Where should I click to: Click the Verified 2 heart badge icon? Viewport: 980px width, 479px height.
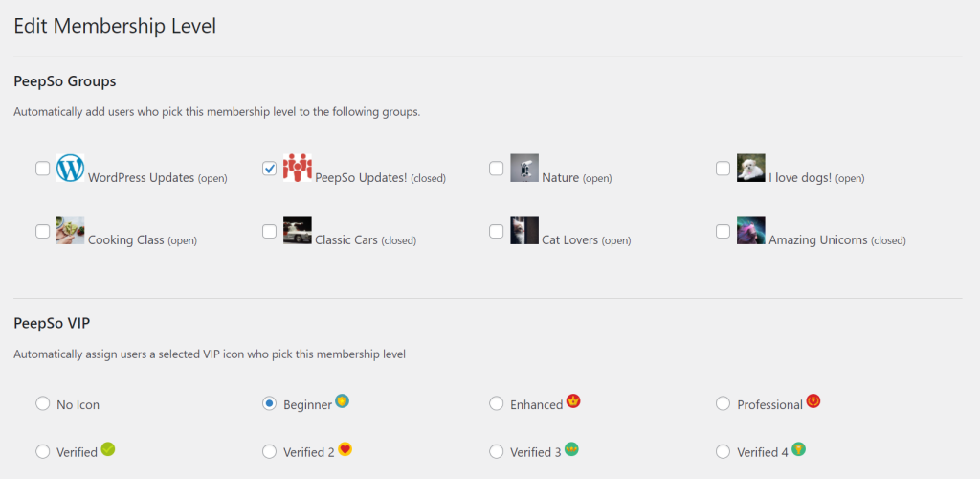click(x=345, y=448)
